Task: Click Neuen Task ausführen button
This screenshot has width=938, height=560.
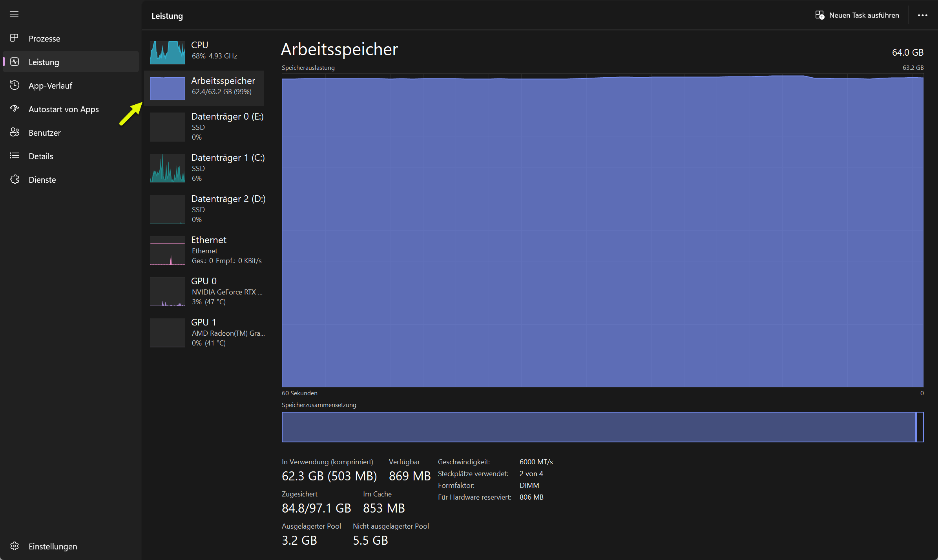Action: tap(857, 15)
